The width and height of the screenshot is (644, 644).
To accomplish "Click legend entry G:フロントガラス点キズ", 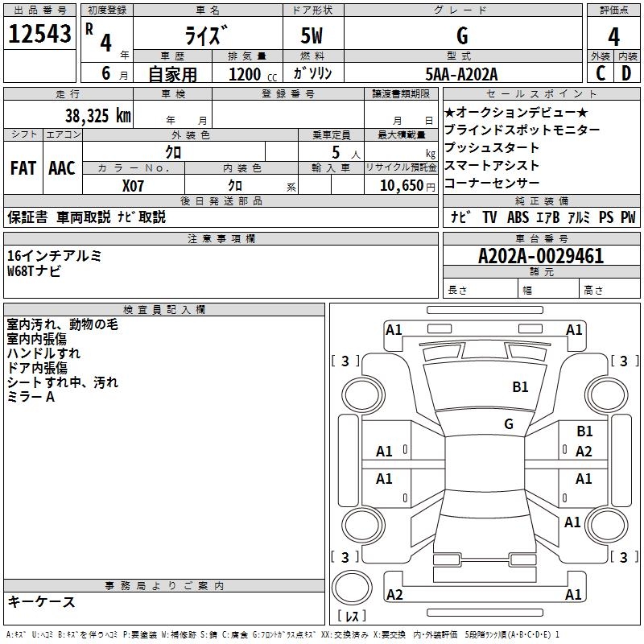I will click(x=283, y=634).
